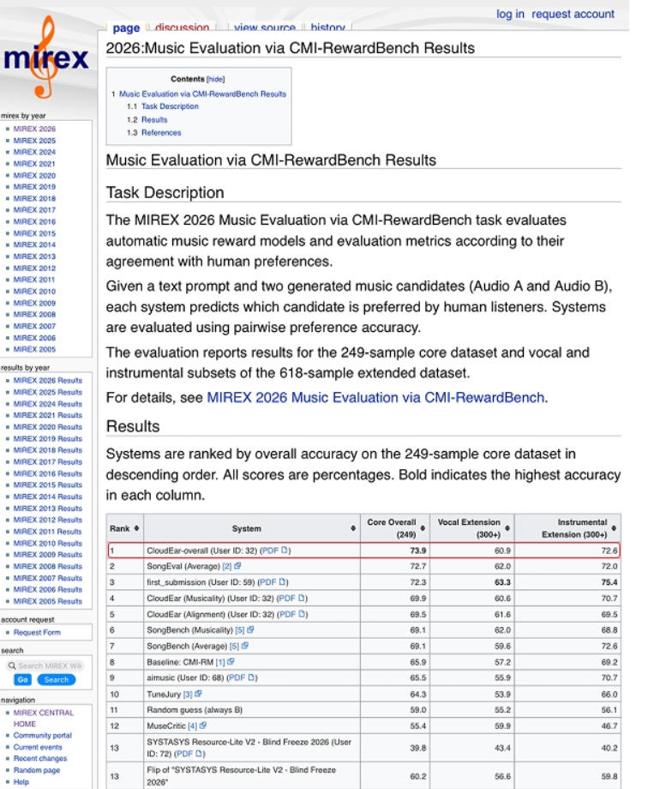Hide the Contents box
This screenshot has width=672, height=789.
click(215, 79)
